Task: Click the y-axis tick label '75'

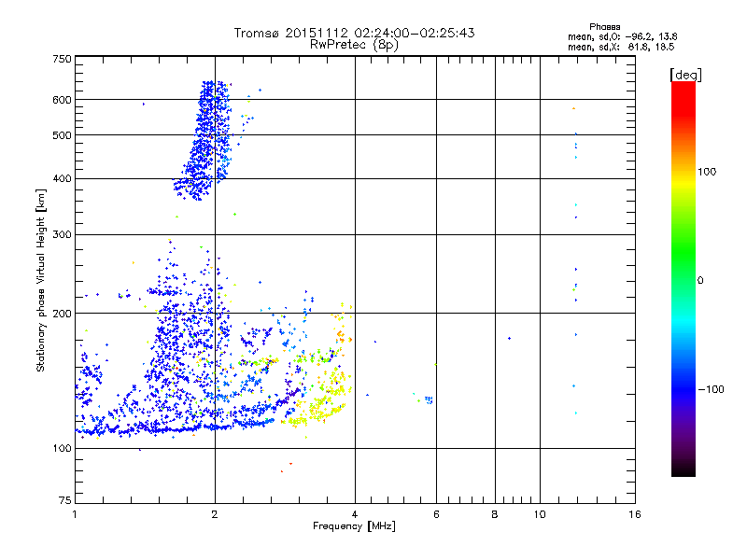Action: tap(65, 500)
